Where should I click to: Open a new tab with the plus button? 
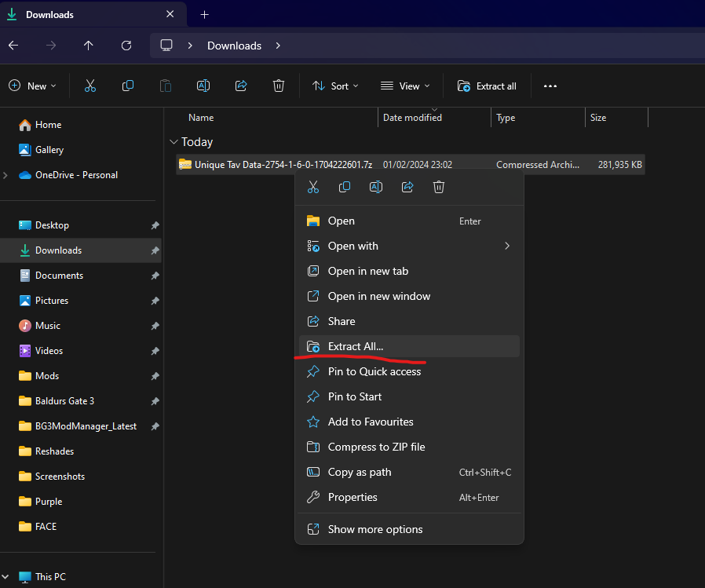click(203, 14)
